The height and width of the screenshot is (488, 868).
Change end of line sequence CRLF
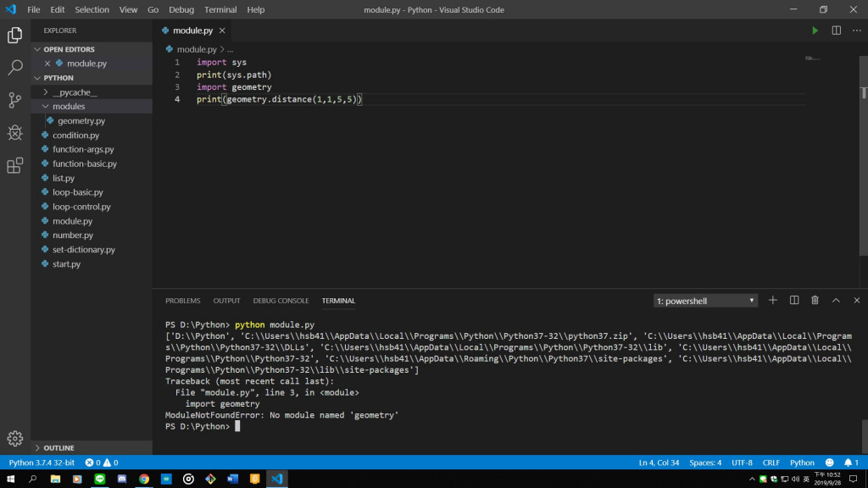pos(771,463)
